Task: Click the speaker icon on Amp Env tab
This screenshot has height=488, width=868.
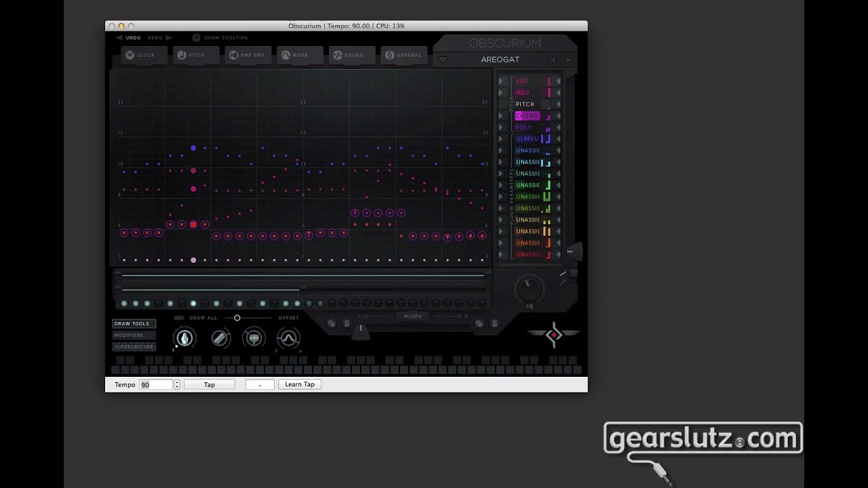Action: point(234,55)
